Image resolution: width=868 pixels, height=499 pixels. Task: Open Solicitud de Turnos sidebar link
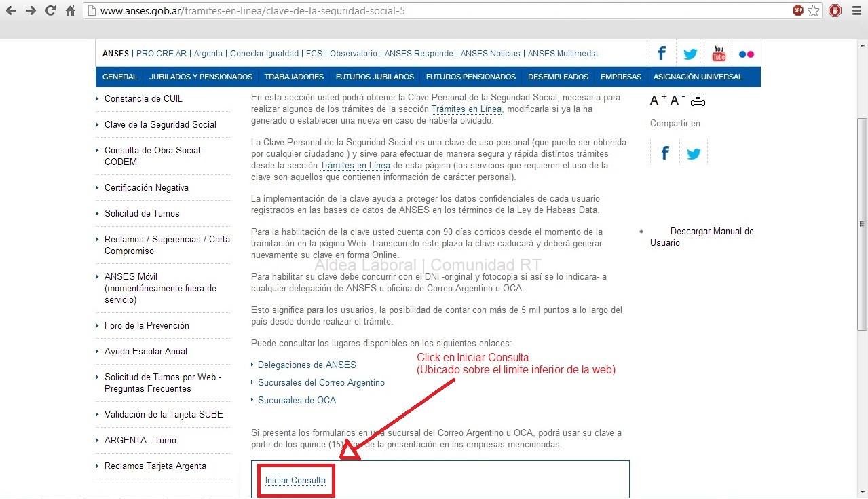(x=142, y=213)
